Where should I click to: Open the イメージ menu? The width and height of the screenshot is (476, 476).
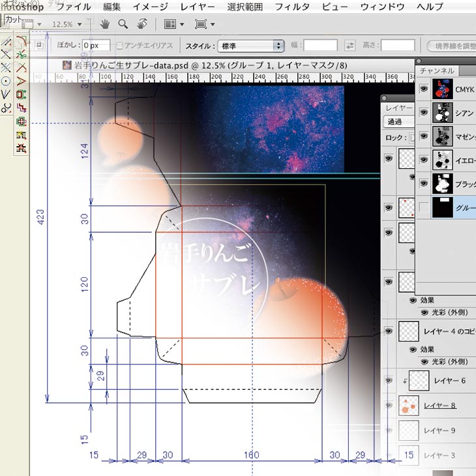click(151, 7)
